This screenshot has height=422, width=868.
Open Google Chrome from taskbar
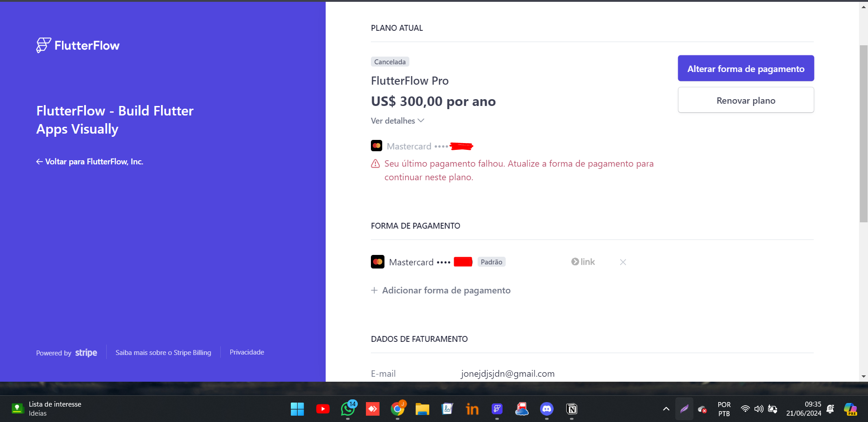(x=398, y=409)
